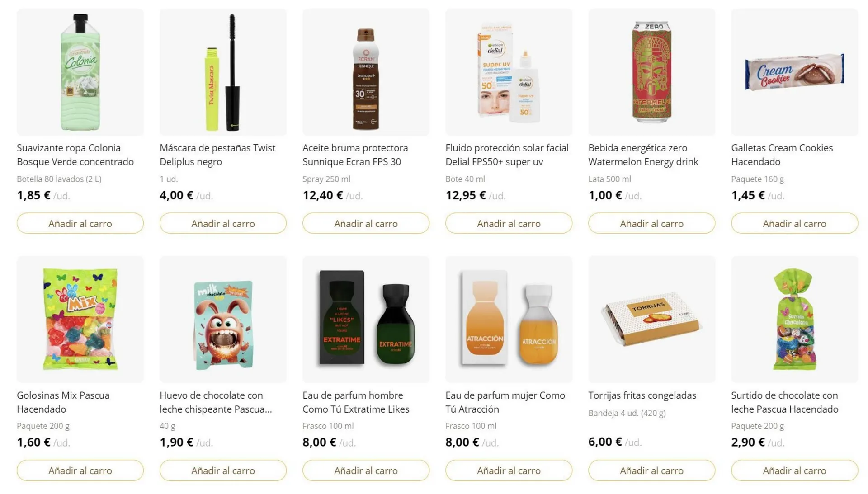Add Máscara de pestañas Twist to cart
The height and width of the screenshot is (494, 868).
pos(223,223)
